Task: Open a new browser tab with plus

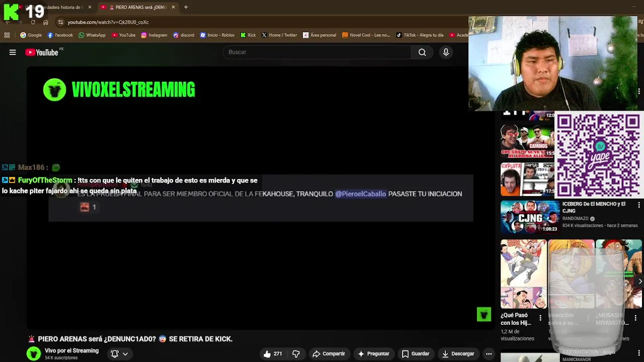Action: [186, 7]
